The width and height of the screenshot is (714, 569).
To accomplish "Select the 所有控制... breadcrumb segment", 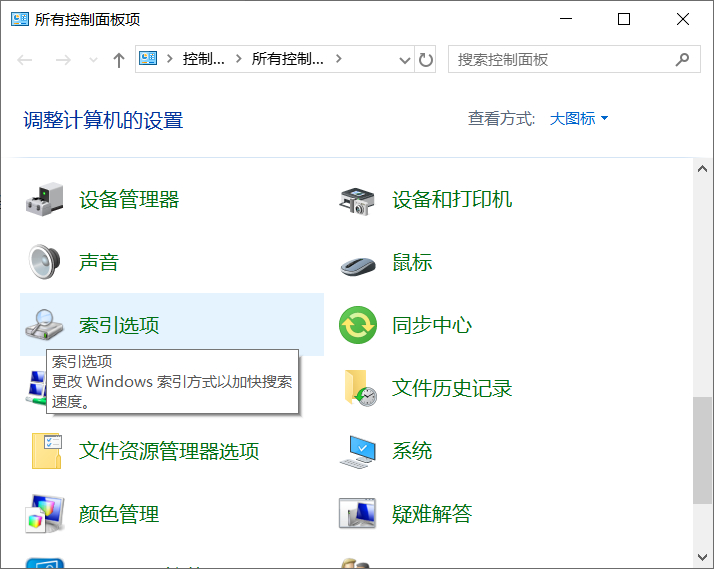I will 288,59.
